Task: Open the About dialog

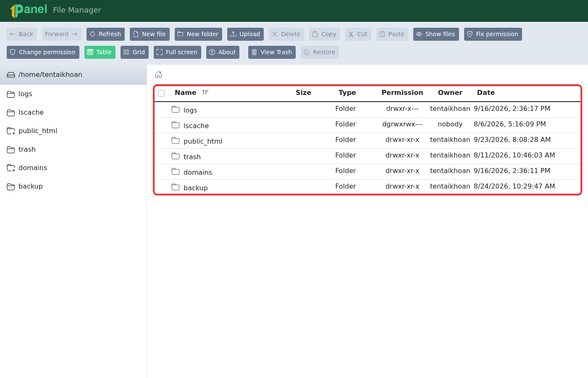Action: pyautogui.click(x=223, y=52)
